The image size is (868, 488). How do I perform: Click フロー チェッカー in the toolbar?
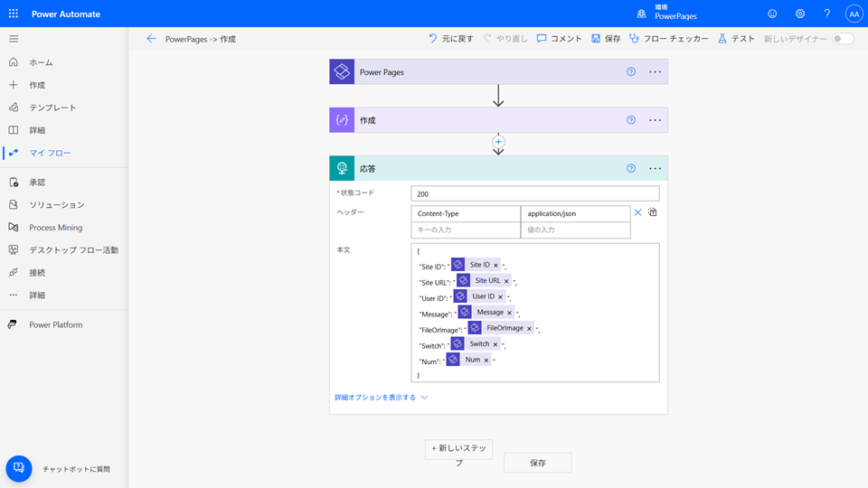click(669, 39)
